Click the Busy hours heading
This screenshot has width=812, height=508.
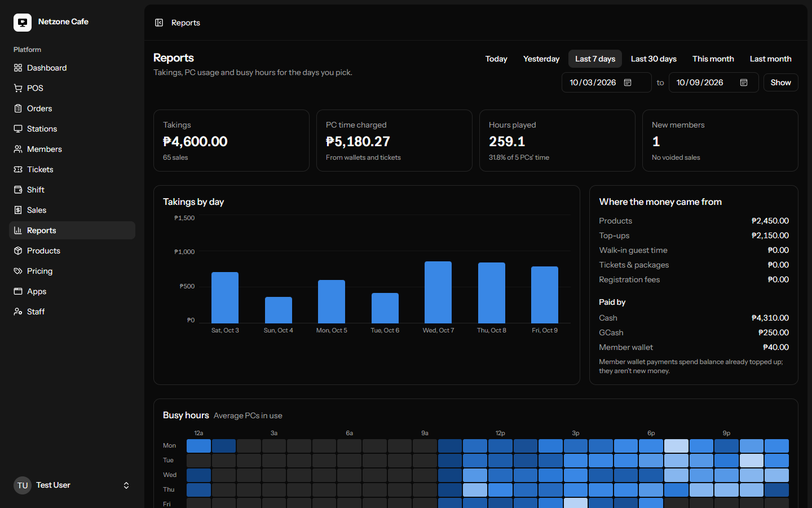[x=186, y=415]
